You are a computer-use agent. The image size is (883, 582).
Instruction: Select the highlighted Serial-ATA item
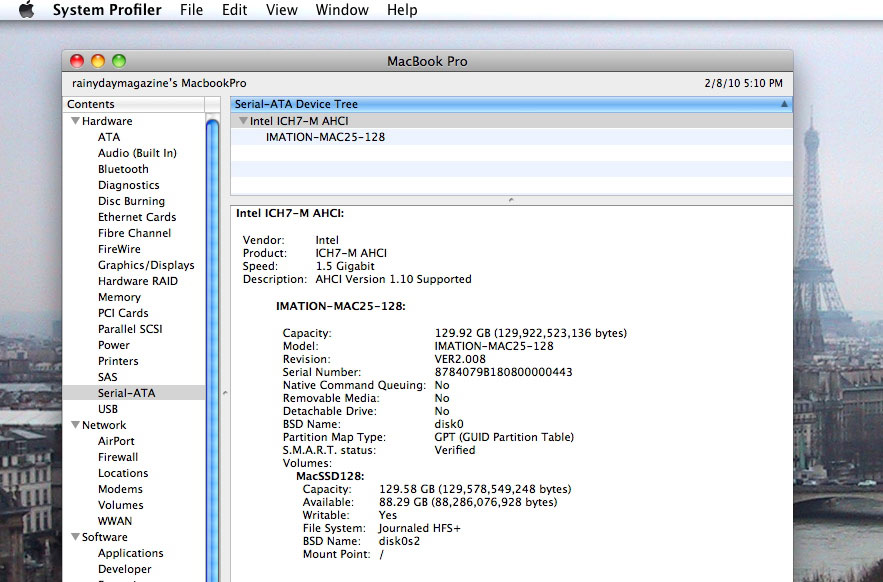[x=133, y=393]
